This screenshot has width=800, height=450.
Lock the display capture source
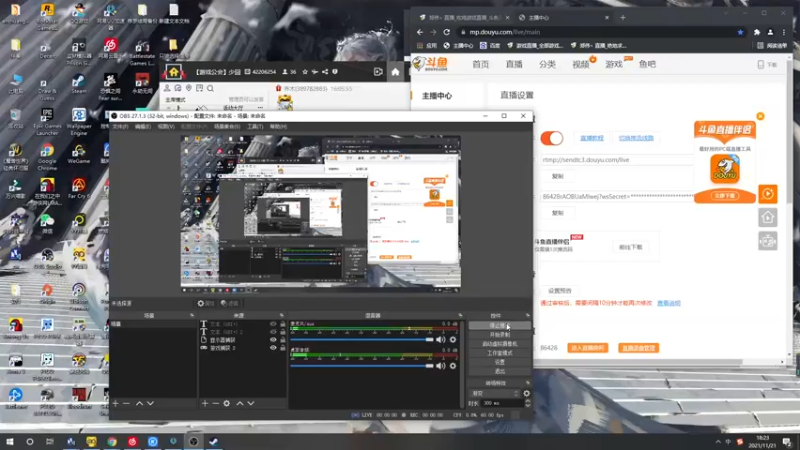pyautogui.click(x=283, y=340)
